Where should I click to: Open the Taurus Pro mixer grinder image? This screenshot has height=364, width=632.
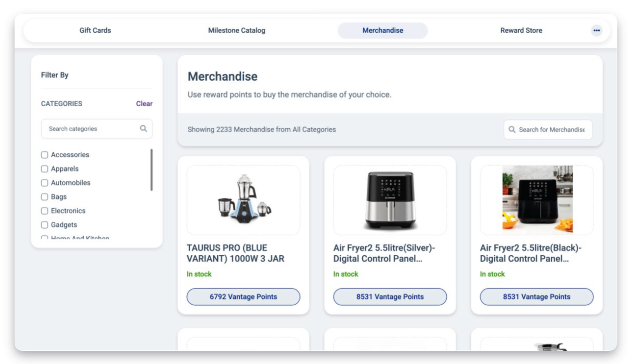click(x=243, y=200)
